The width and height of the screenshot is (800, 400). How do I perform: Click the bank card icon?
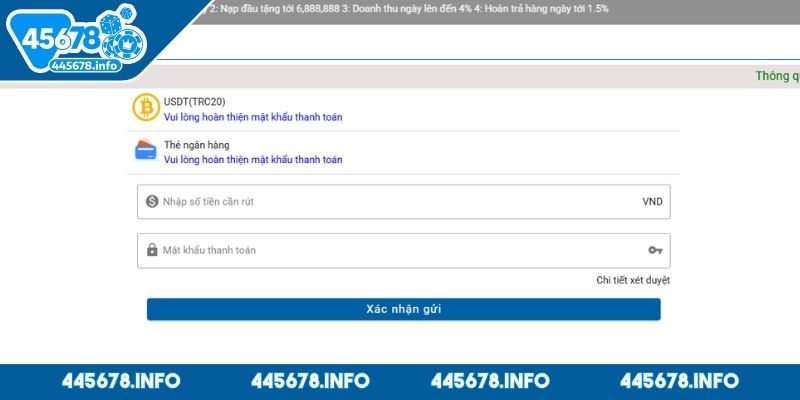pyautogui.click(x=146, y=151)
